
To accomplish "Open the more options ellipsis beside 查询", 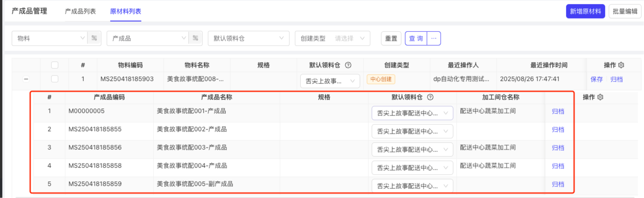I will point(434,38).
